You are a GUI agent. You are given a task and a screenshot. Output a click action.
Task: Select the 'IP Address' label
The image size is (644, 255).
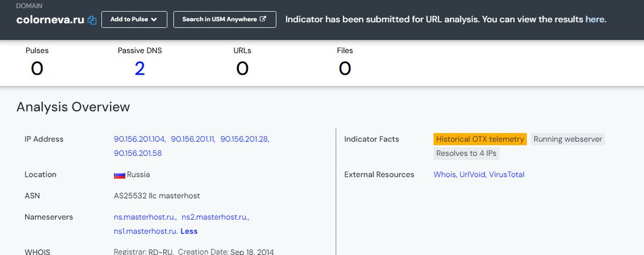click(x=44, y=139)
